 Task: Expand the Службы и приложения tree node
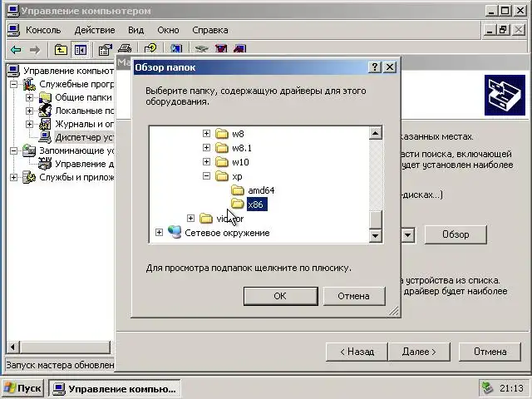[x=13, y=177]
